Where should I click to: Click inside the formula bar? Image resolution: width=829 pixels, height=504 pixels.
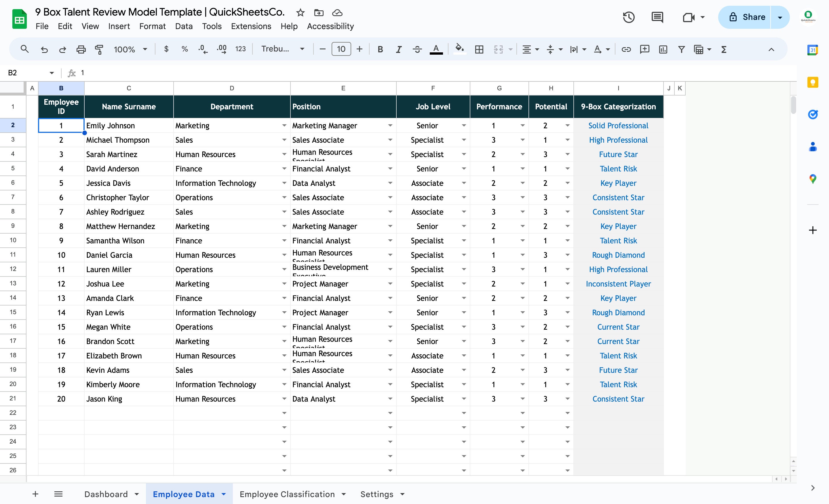(x=235, y=72)
